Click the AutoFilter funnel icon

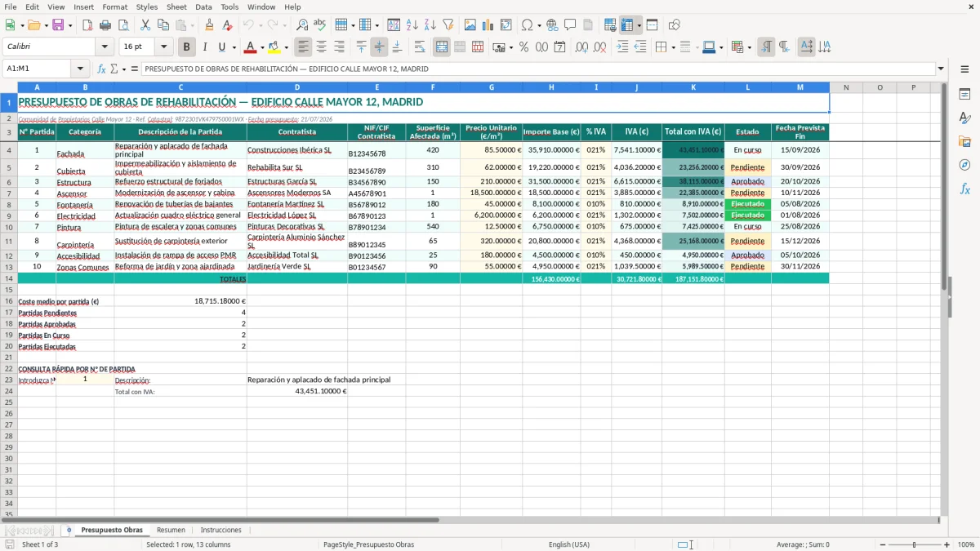(448, 25)
